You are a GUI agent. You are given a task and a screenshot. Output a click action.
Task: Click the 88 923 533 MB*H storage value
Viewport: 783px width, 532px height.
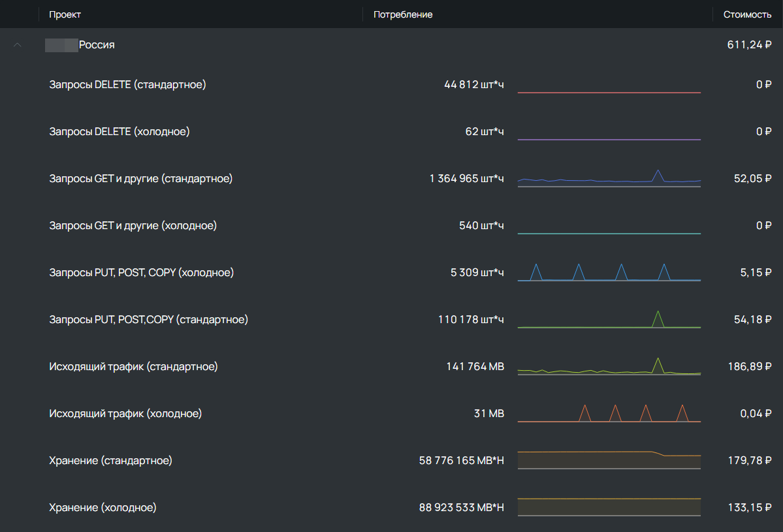point(462,507)
